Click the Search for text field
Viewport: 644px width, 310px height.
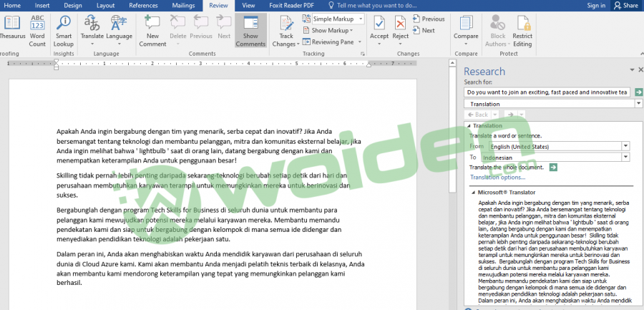547,92
